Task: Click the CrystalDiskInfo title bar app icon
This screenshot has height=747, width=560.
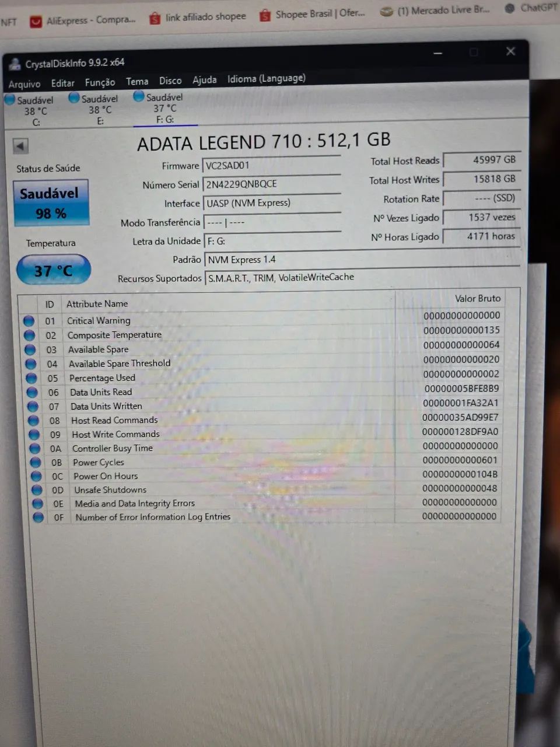Action: coord(15,65)
